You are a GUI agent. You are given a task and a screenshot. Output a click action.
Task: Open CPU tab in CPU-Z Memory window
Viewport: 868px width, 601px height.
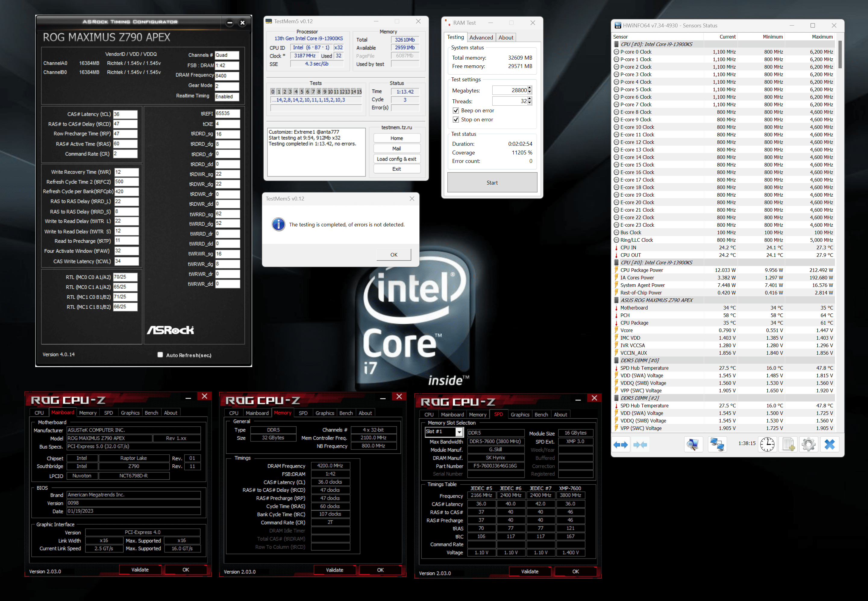(234, 413)
